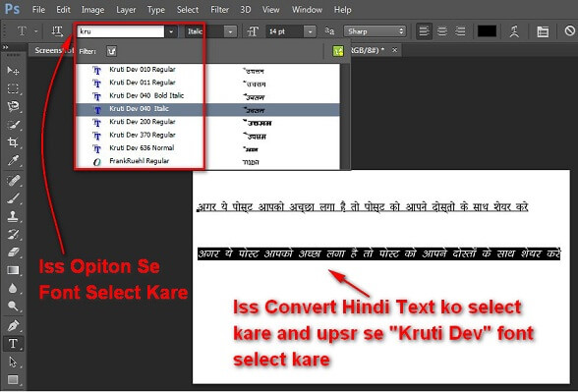Choose Kruti Dev 011 Regular font
The image size is (578, 392).
(208, 83)
